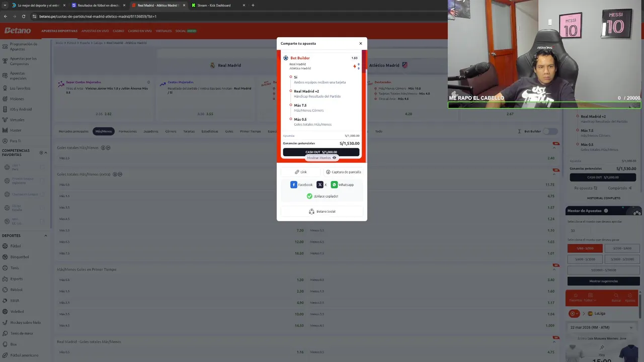The height and width of the screenshot is (362, 644).
Task: Click the Mentor de Apuestas info icon
Action: 606,211
